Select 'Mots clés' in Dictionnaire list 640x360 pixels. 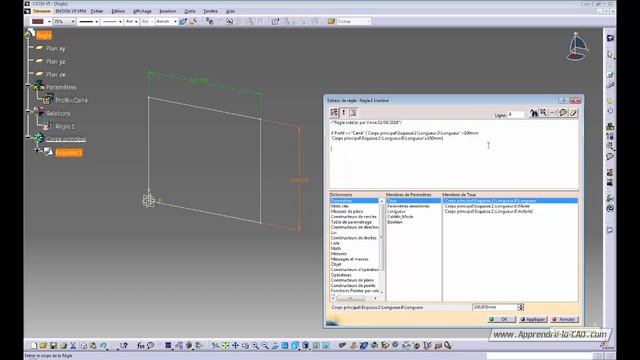pos(340,206)
